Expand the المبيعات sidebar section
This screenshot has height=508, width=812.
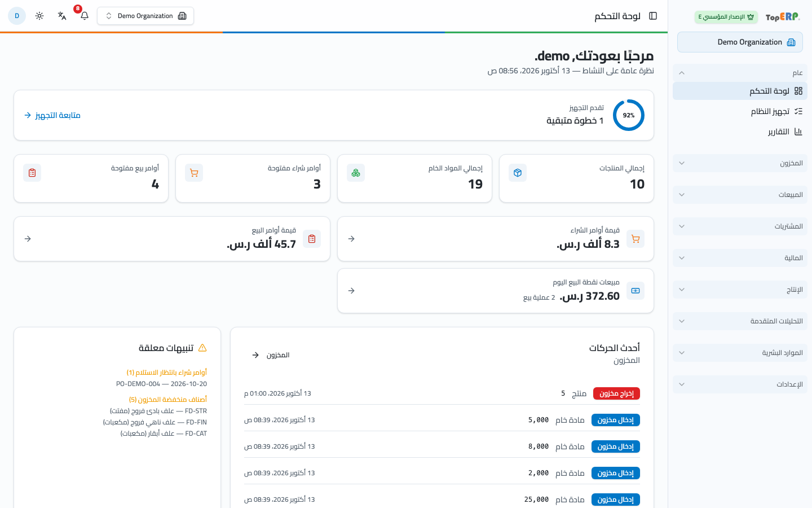tap(740, 195)
